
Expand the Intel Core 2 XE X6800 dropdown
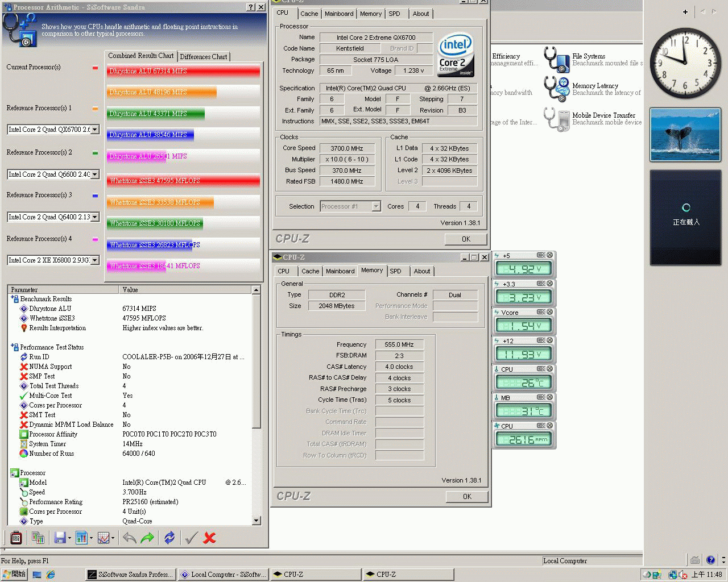[95, 260]
